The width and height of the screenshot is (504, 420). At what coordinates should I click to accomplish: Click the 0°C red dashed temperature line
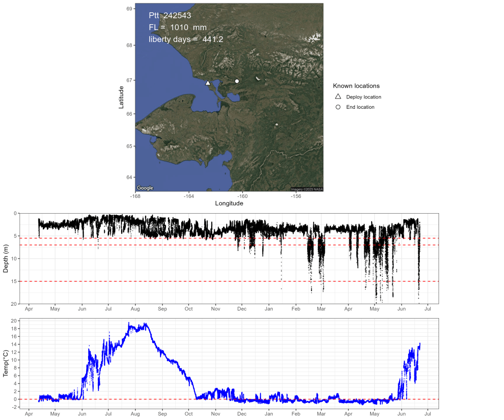tap(148, 399)
